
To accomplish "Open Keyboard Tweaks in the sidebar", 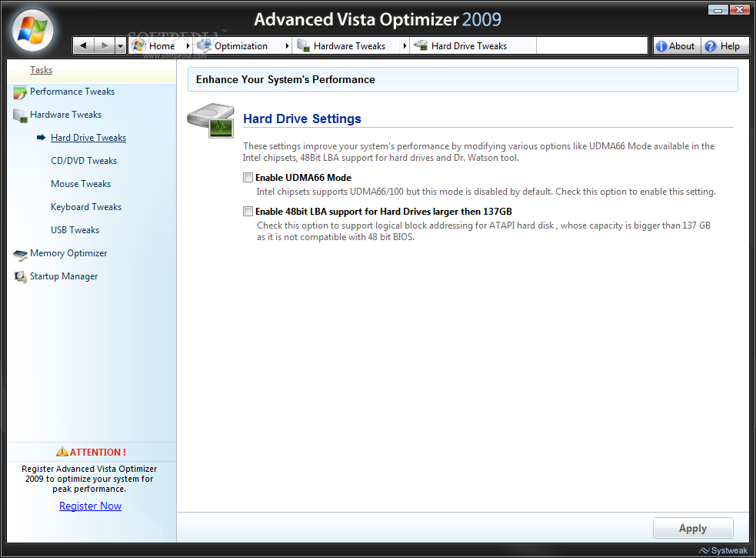I will point(86,207).
